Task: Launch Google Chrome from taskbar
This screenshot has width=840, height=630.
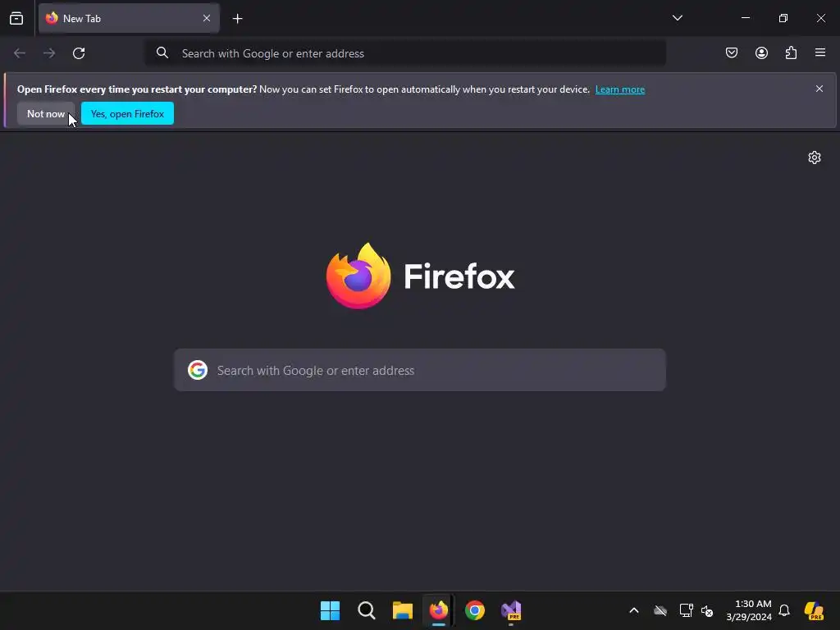Action: (x=475, y=610)
